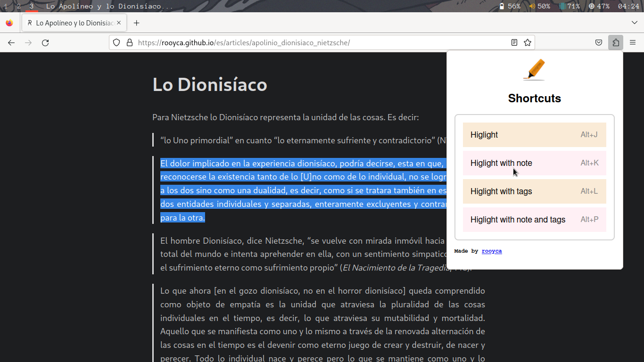Screen dimensions: 644x362
Task: Click the memory 71% indicator
Action: point(570,6)
